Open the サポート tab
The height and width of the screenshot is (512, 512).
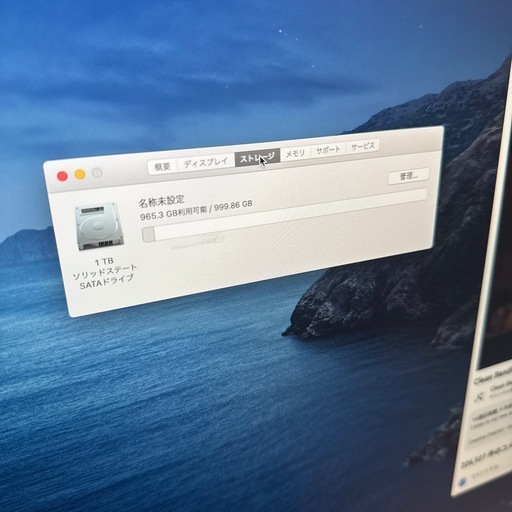pyautogui.click(x=328, y=150)
